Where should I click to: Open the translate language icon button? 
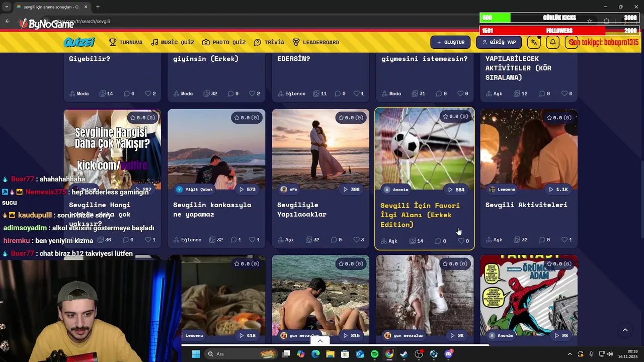coord(534,42)
